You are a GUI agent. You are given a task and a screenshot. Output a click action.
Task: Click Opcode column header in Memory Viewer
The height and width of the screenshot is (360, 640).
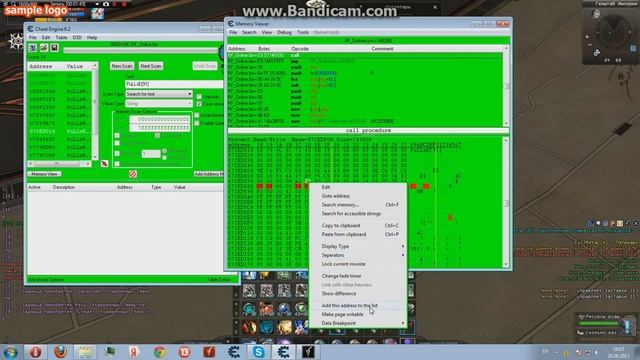click(300, 49)
